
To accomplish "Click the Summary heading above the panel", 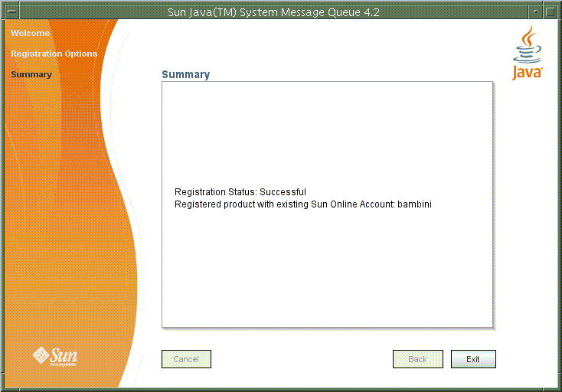I will [185, 75].
